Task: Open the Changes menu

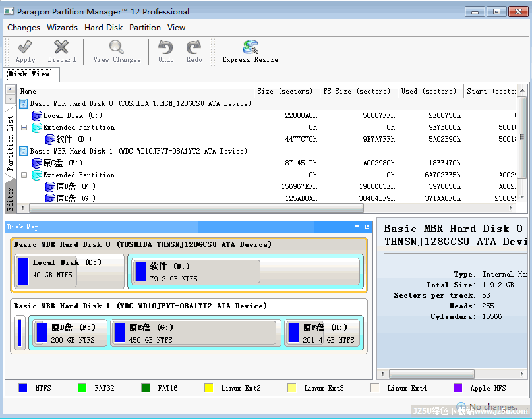Action: (x=24, y=28)
